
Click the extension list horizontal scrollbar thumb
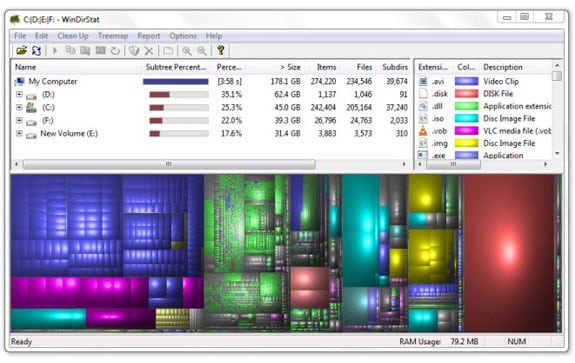tap(453, 164)
